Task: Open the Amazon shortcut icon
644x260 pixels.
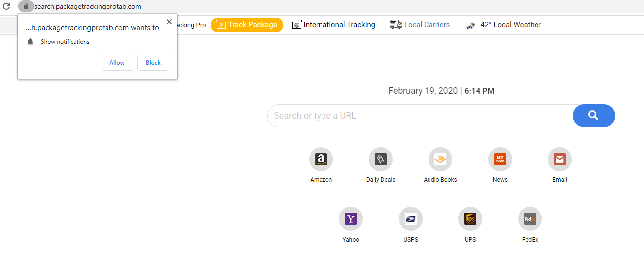Action: [x=321, y=160]
